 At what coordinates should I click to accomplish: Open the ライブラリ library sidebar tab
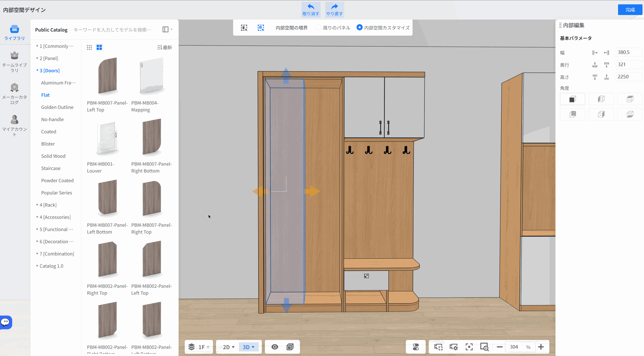pyautogui.click(x=15, y=33)
